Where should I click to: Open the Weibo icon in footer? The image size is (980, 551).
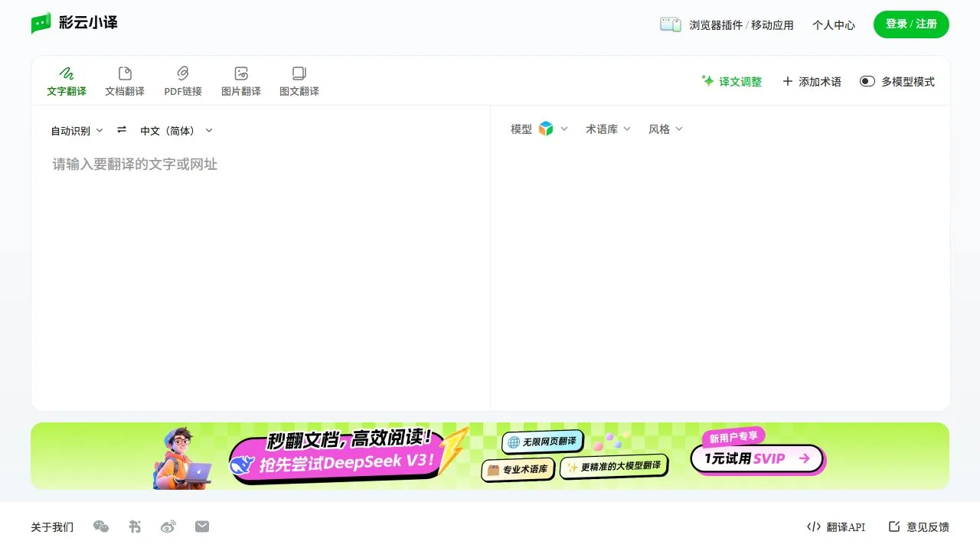point(168,527)
